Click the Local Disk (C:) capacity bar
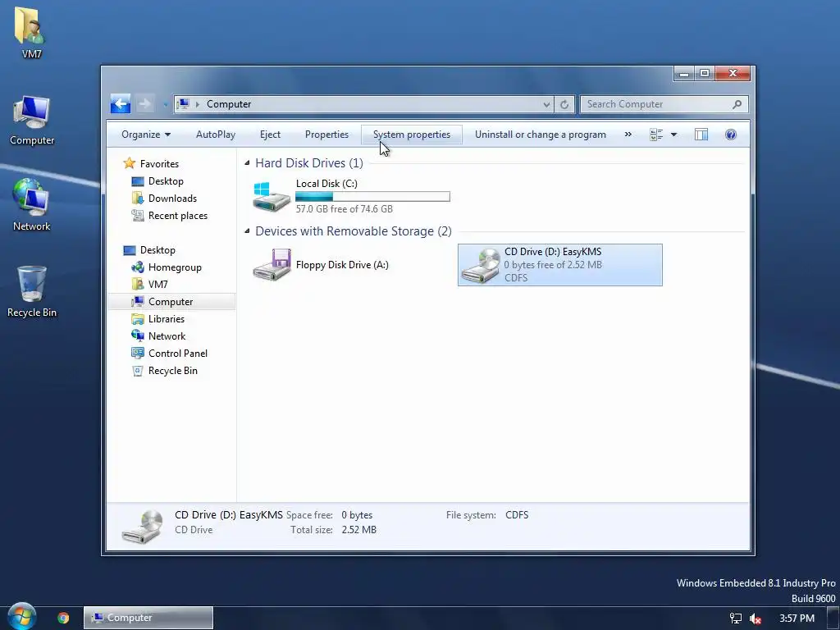The height and width of the screenshot is (630, 840). click(x=372, y=197)
